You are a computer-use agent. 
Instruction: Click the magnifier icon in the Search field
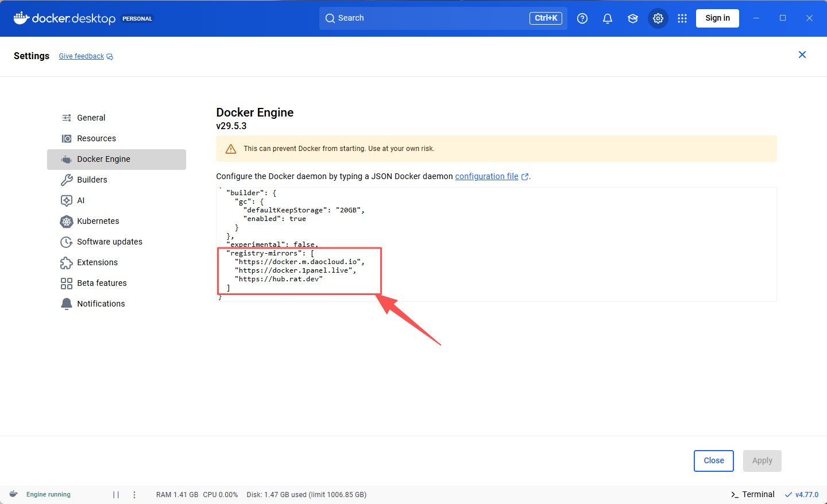click(x=330, y=18)
